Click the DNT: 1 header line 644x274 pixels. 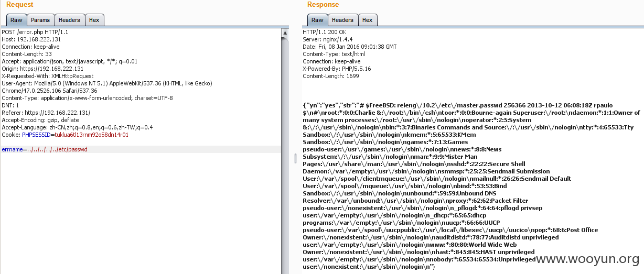pyautogui.click(x=10, y=105)
